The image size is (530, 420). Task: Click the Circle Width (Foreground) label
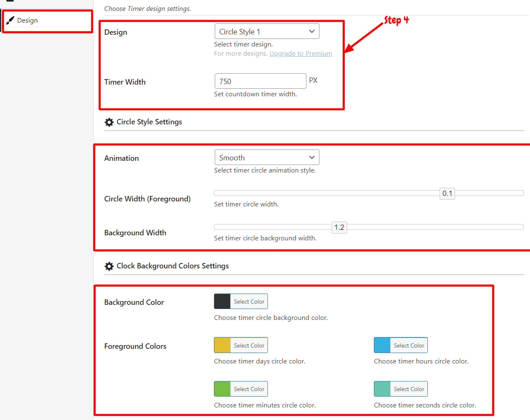(147, 199)
